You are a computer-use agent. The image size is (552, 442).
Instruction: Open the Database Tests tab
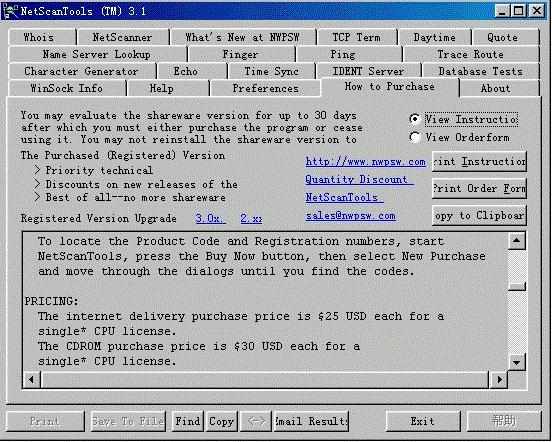[480, 71]
